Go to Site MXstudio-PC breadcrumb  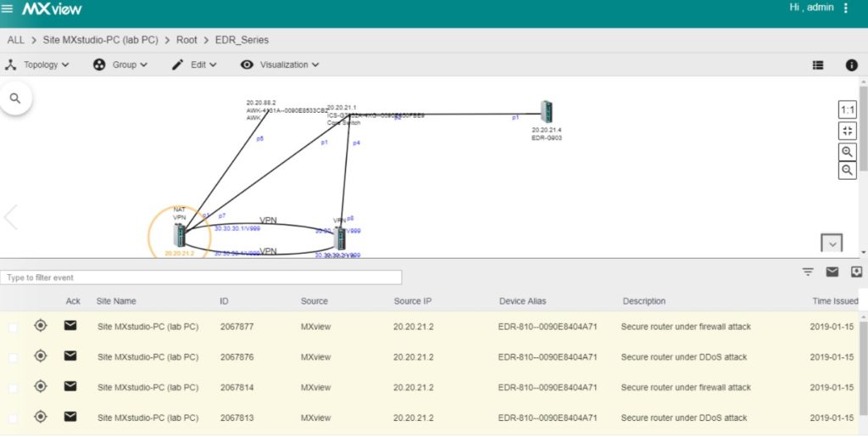100,40
